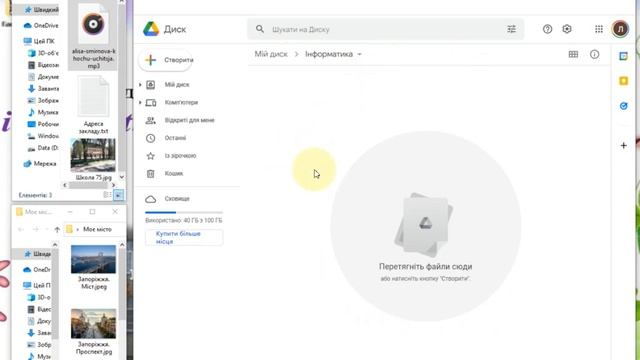This screenshot has width=640, height=360.
Task: Open Кошик trash section
Action: [173, 173]
